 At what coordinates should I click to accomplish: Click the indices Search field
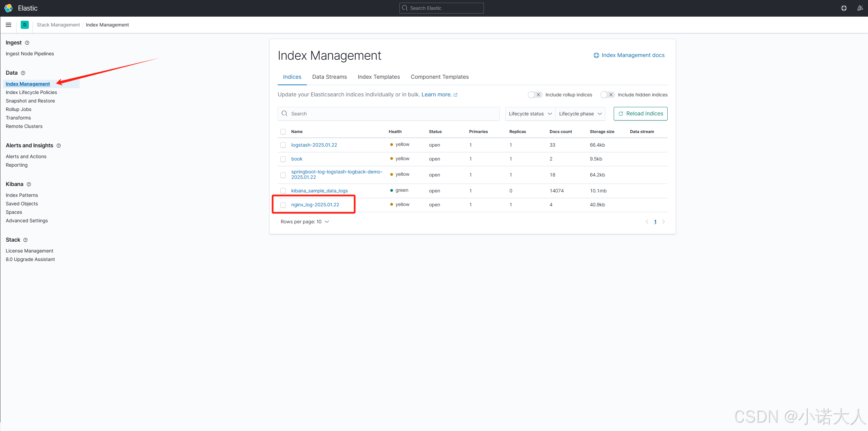tap(389, 114)
